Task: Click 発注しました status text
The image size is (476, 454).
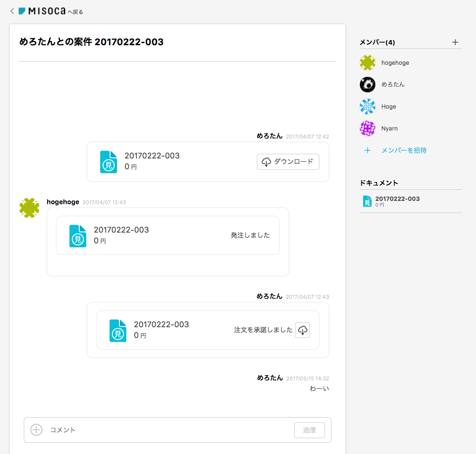Action: coord(250,235)
